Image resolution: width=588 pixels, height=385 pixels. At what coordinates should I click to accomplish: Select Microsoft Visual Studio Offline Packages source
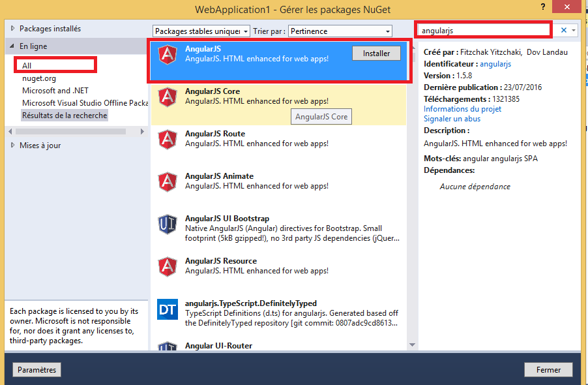tap(85, 103)
